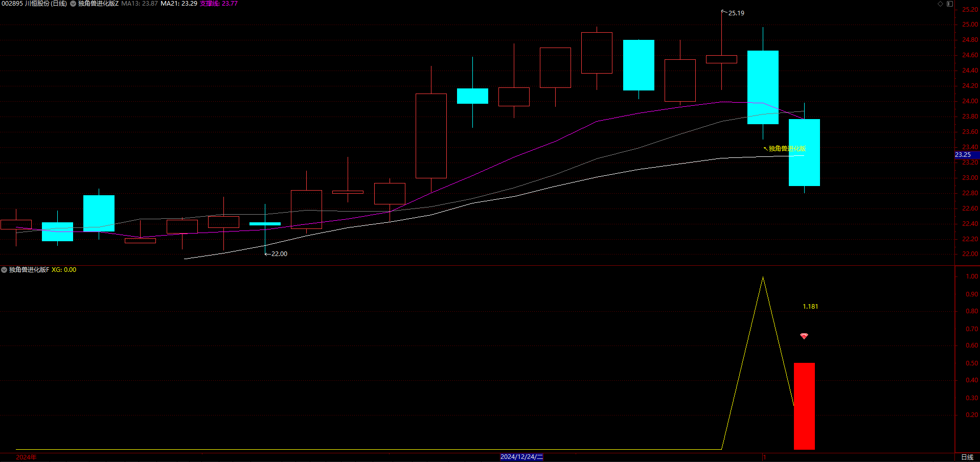The height and width of the screenshot is (462, 980).
Task: Select the red histogram bar in sub-chart
Action: click(x=804, y=406)
